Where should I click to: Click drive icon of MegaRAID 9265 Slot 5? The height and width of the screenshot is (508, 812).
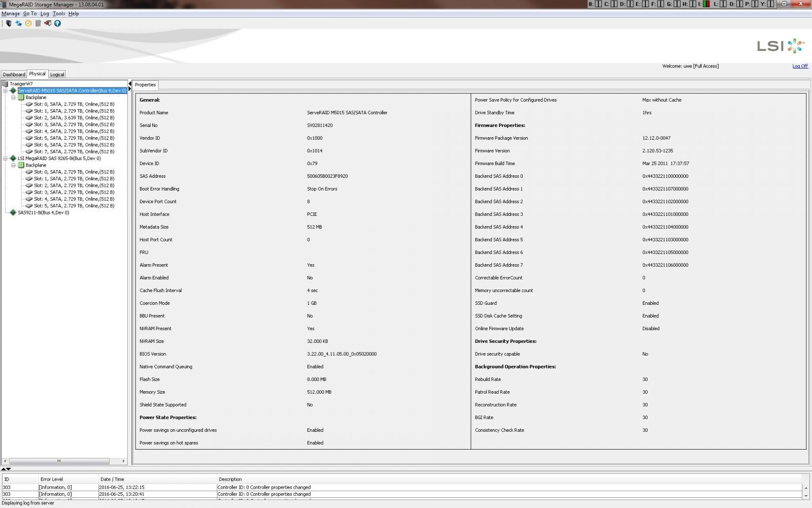[29, 206]
